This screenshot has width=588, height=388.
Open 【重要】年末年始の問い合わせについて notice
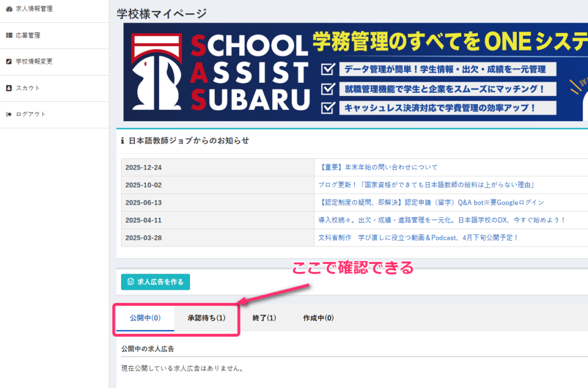click(377, 168)
